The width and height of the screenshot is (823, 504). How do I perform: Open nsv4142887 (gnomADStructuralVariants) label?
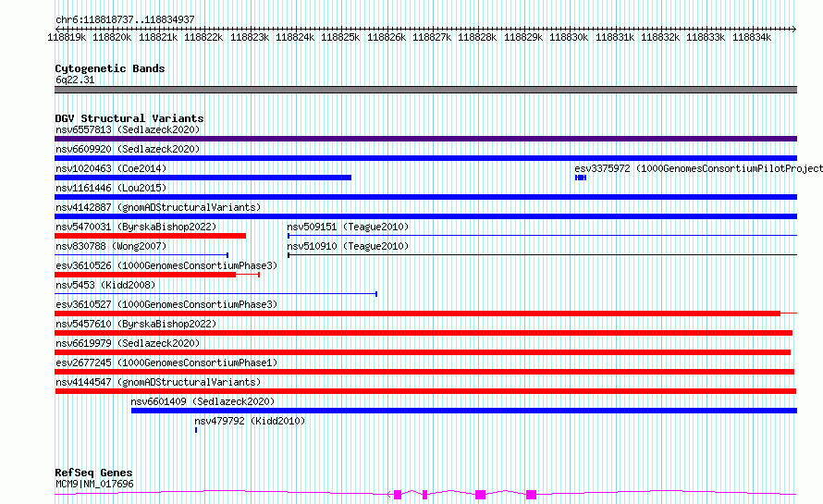[158, 207]
